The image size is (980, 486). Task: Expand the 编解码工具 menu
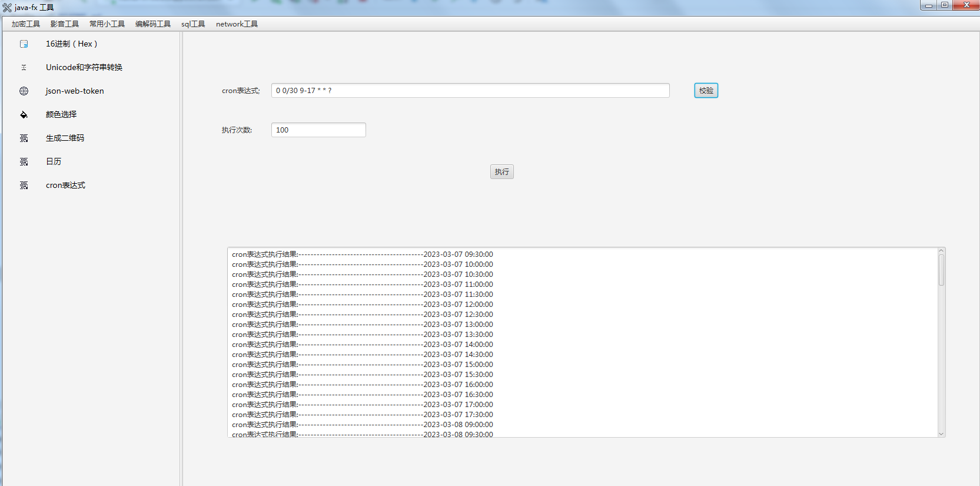point(153,24)
